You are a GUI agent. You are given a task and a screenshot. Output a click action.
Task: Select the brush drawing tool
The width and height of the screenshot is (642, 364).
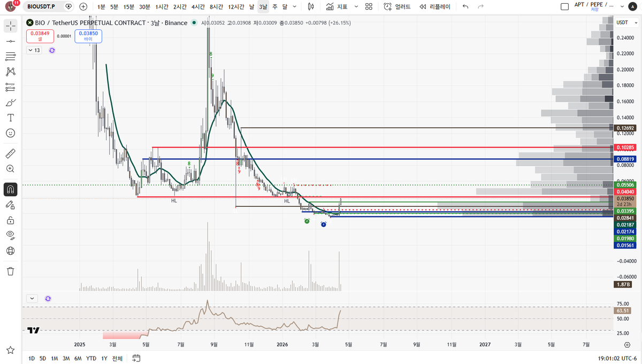[x=10, y=102]
